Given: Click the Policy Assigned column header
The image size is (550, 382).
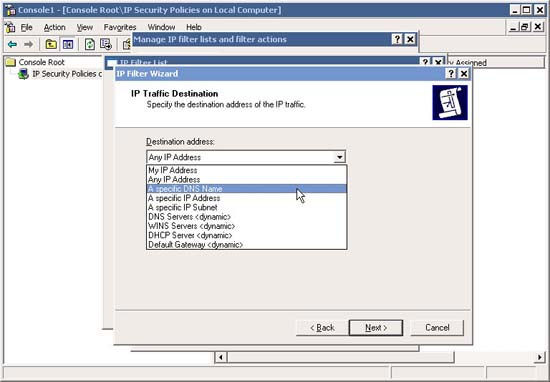Looking at the screenshot, I should 495,63.
